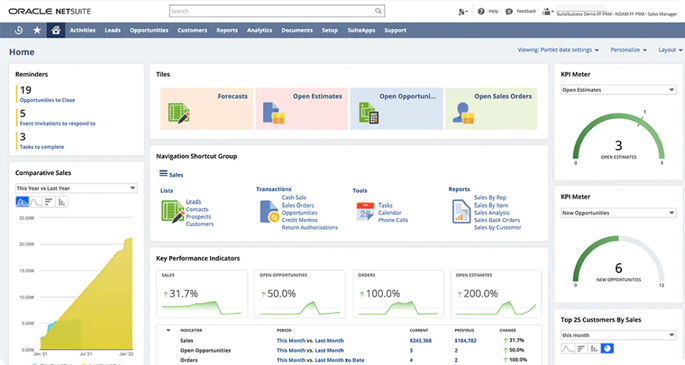Screen dimensions: 685x365
Task: Select line chart view in Comparative Sales
Action: [35, 202]
